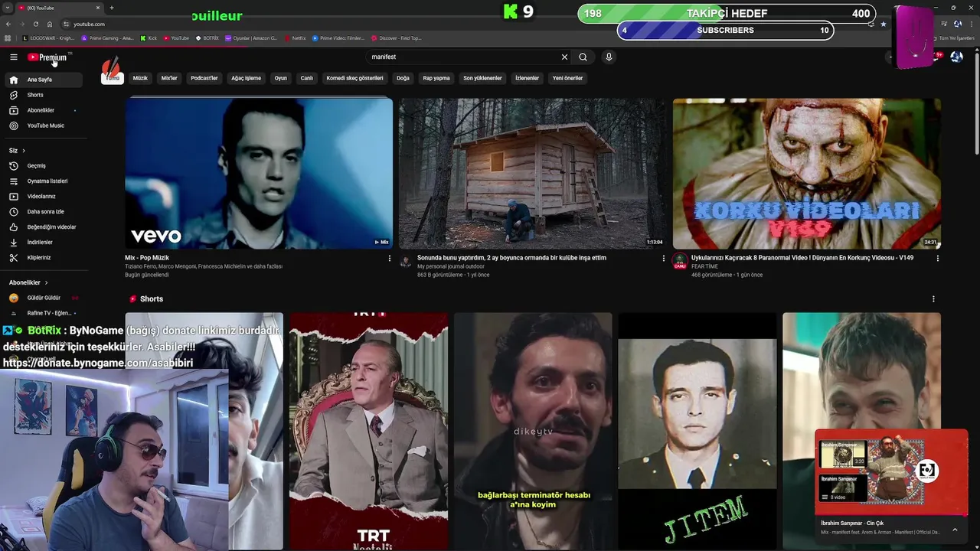Bookmark this page with the star icon
Screen dimensions: 980x551
(884, 24)
